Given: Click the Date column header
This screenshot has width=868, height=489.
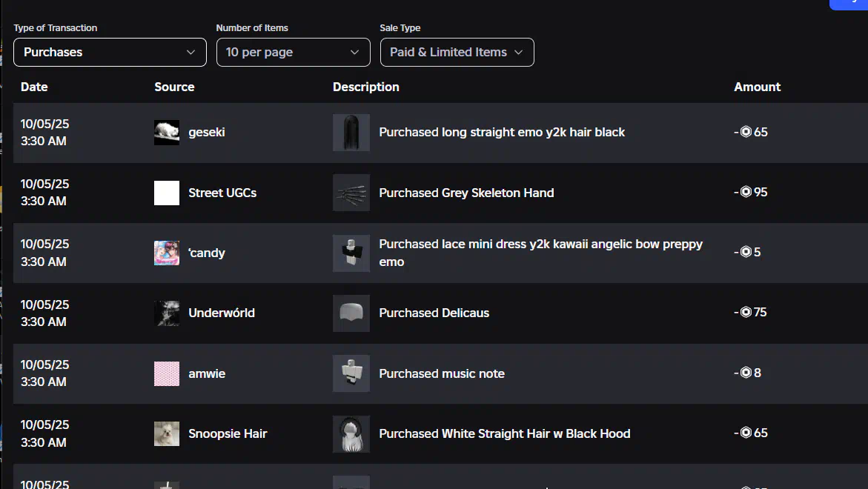Looking at the screenshot, I should pos(34,87).
